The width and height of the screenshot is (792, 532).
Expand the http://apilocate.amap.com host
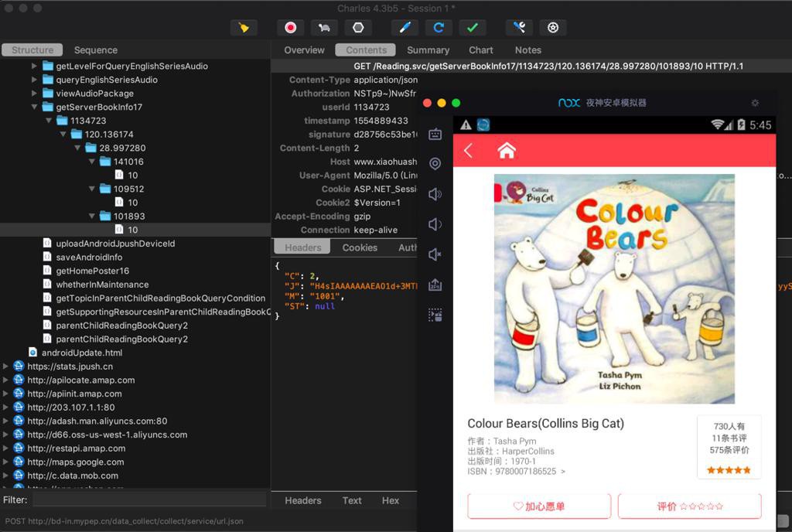(5, 380)
